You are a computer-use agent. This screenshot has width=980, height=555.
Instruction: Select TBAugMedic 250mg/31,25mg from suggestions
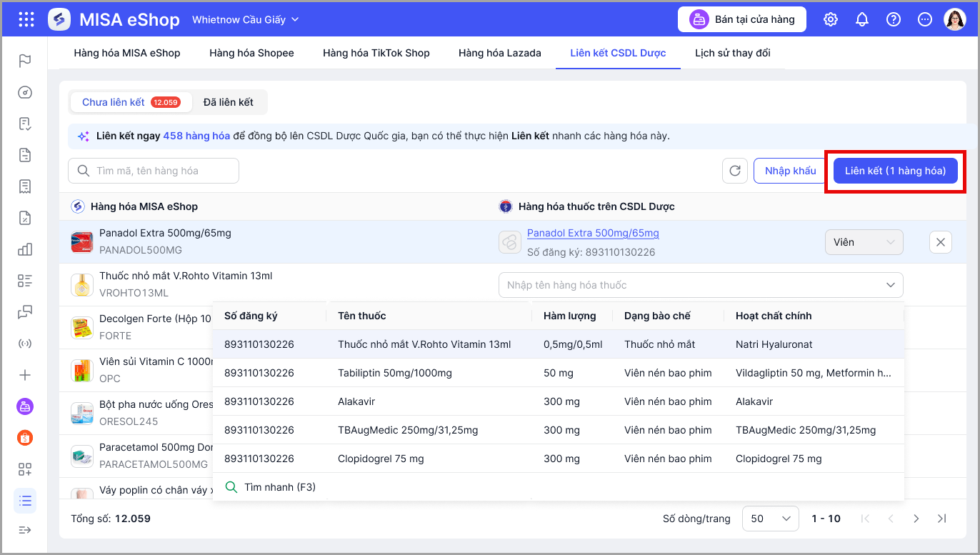coord(559,430)
